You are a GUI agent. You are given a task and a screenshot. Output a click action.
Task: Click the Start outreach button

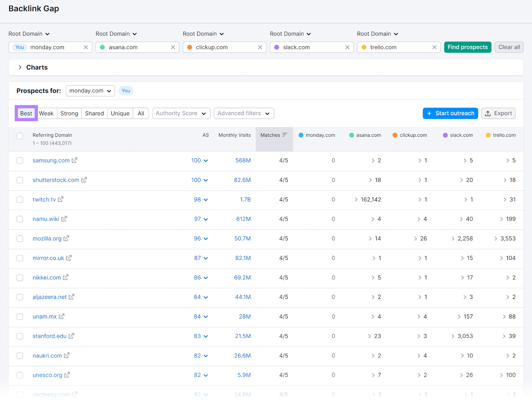pyautogui.click(x=450, y=113)
